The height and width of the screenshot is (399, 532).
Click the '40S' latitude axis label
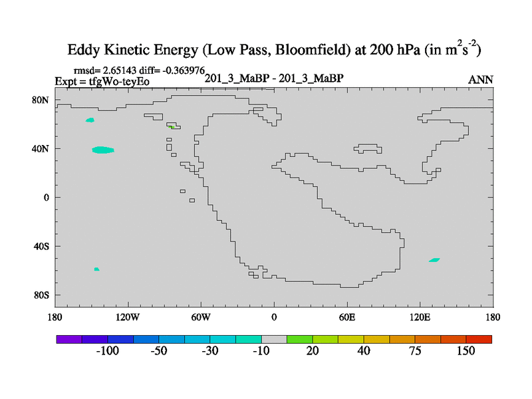42,246
